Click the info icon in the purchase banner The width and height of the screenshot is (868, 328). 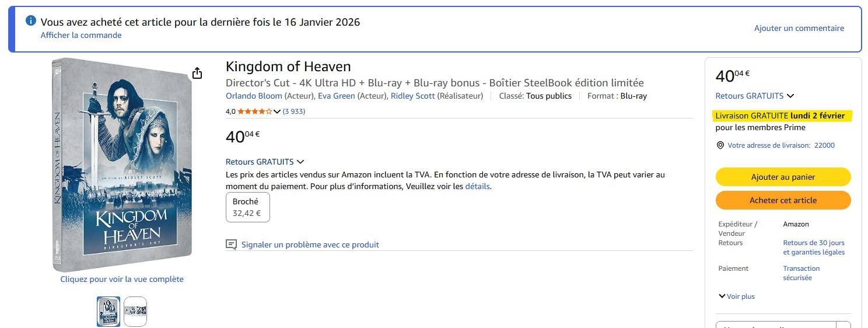[31, 21]
